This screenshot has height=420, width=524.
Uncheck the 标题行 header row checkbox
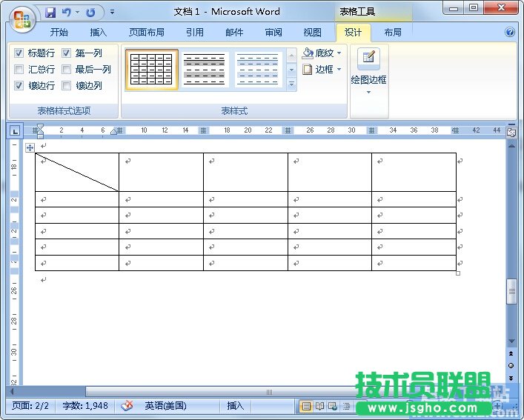pos(19,53)
